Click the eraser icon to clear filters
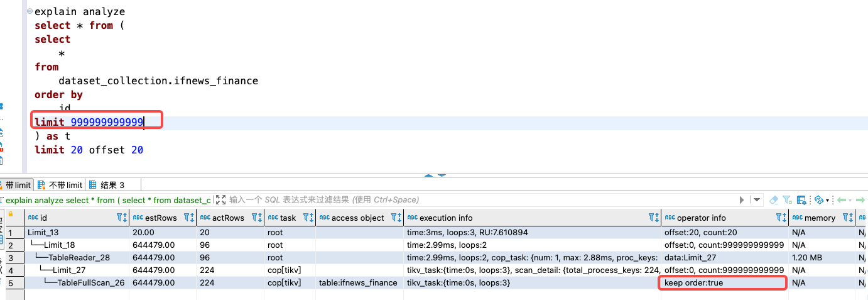Screen dimensions: 868x300 point(774,200)
